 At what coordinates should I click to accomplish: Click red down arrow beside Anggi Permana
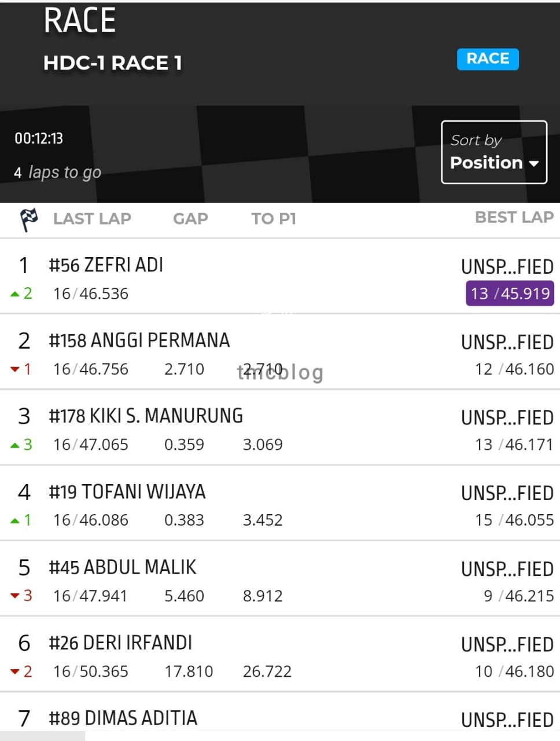point(15,369)
